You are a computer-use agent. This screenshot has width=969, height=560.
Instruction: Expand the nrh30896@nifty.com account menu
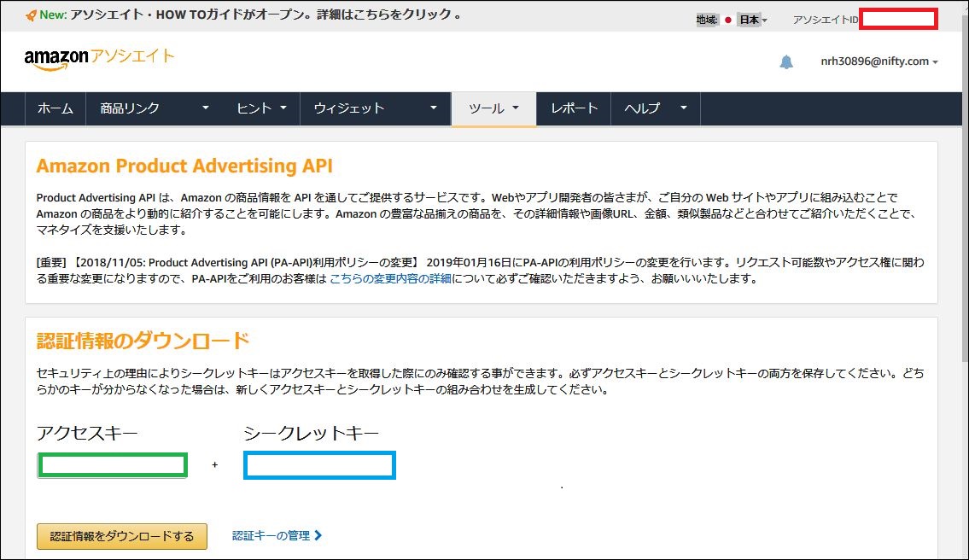click(879, 61)
